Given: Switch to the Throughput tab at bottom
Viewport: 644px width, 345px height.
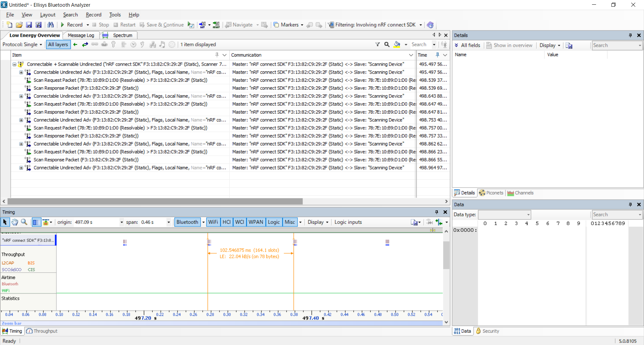Looking at the screenshot, I should pyautogui.click(x=42, y=331).
